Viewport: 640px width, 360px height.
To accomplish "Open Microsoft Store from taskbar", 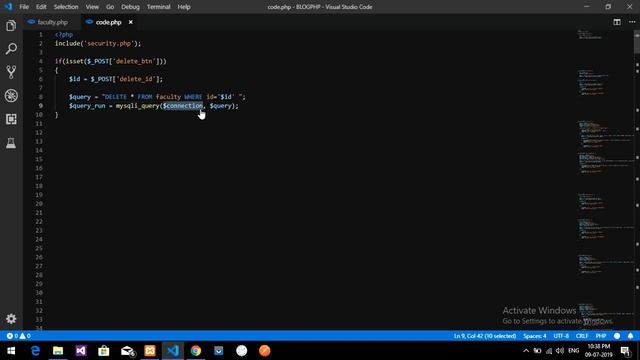I will pyautogui.click(x=104, y=351).
